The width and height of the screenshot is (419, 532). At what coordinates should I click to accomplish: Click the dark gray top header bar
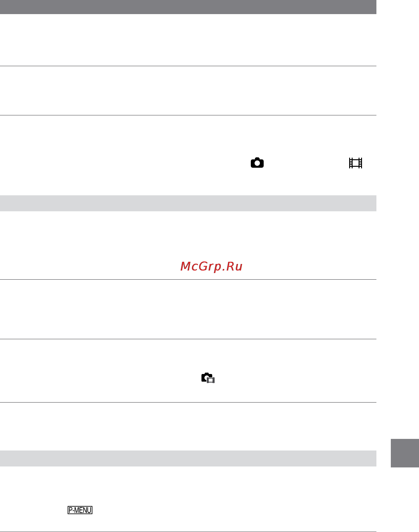188,7
